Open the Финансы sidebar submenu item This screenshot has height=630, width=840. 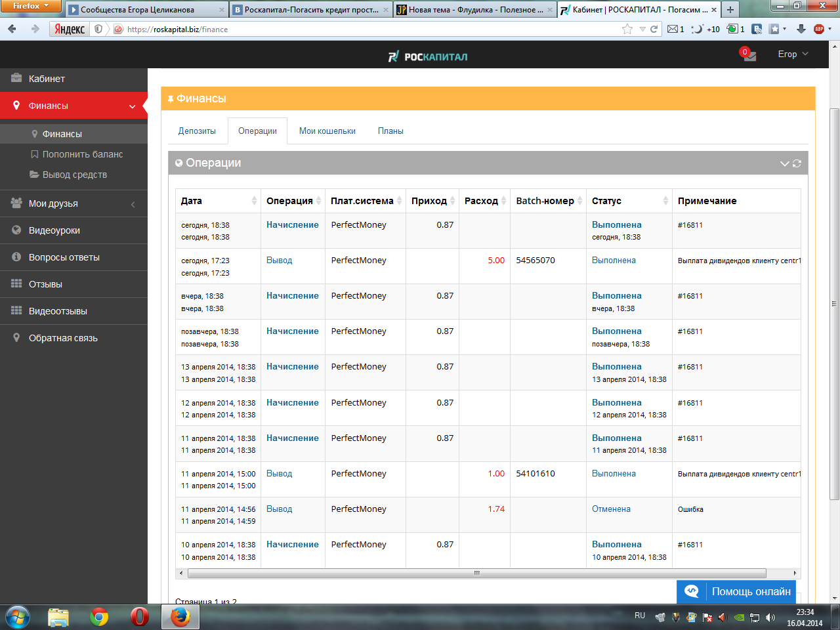pyautogui.click(x=73, y=134)
